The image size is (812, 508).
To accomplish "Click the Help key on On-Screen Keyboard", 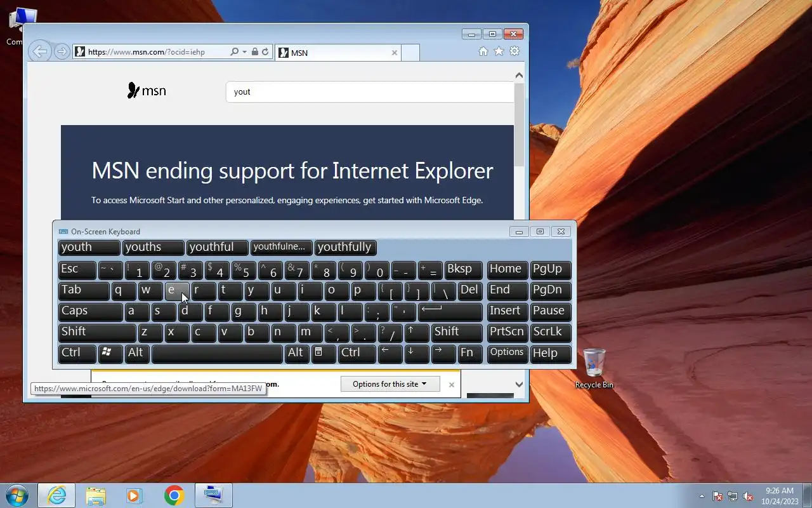I will tap(551, 354).
